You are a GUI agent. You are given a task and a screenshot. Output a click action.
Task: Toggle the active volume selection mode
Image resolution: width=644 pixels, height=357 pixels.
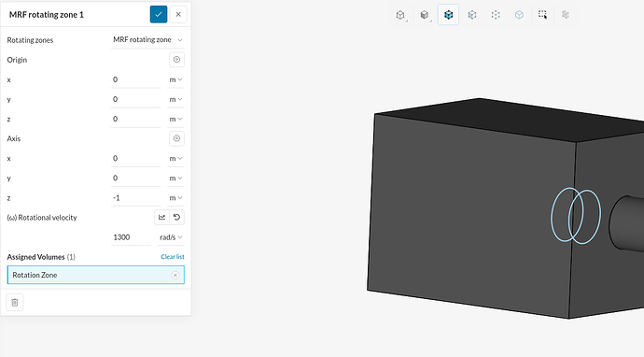click(449, 15)
